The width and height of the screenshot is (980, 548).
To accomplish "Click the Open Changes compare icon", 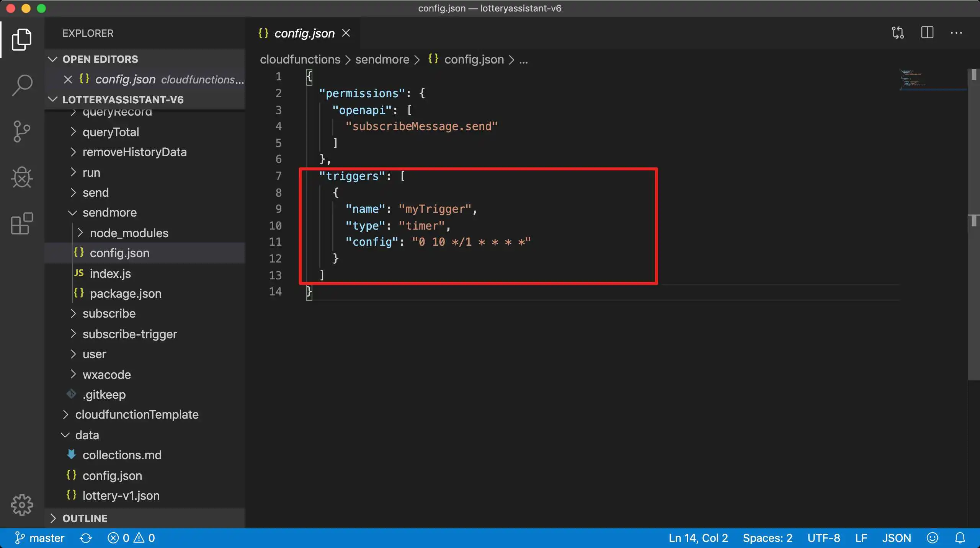I will pos(898,33).
